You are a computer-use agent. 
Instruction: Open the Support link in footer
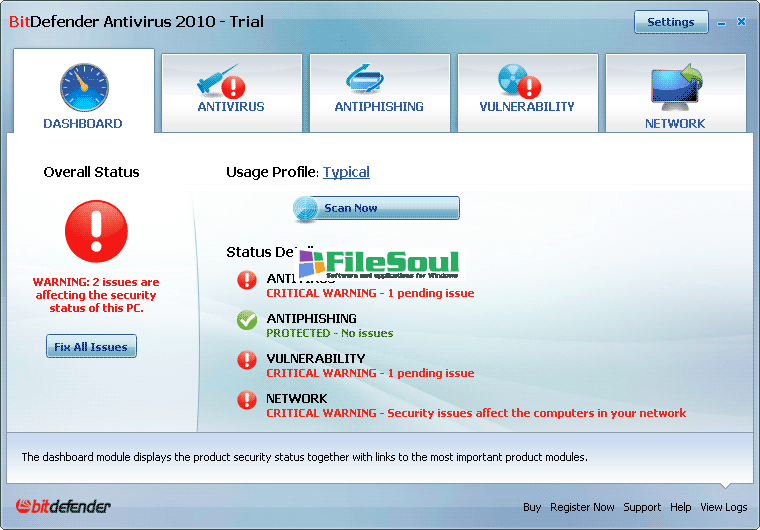tap(642, 507)
